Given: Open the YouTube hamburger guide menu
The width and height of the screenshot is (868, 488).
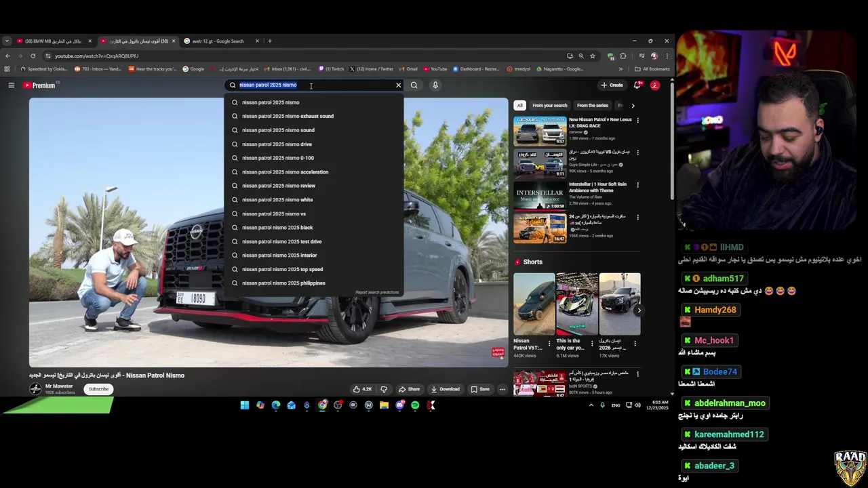Looking at the screenshot, I should point(11,85).
